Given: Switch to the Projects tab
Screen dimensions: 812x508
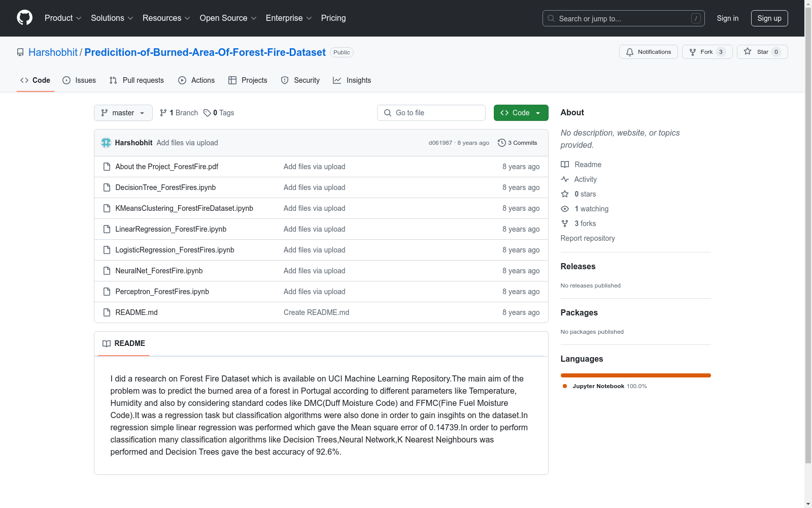Looking at the screenshot, I should pyautogui.click(x=248, y=80).
